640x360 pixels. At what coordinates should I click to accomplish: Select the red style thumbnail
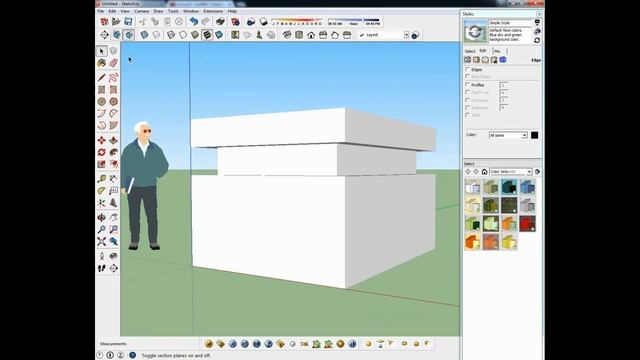(527, 224)
